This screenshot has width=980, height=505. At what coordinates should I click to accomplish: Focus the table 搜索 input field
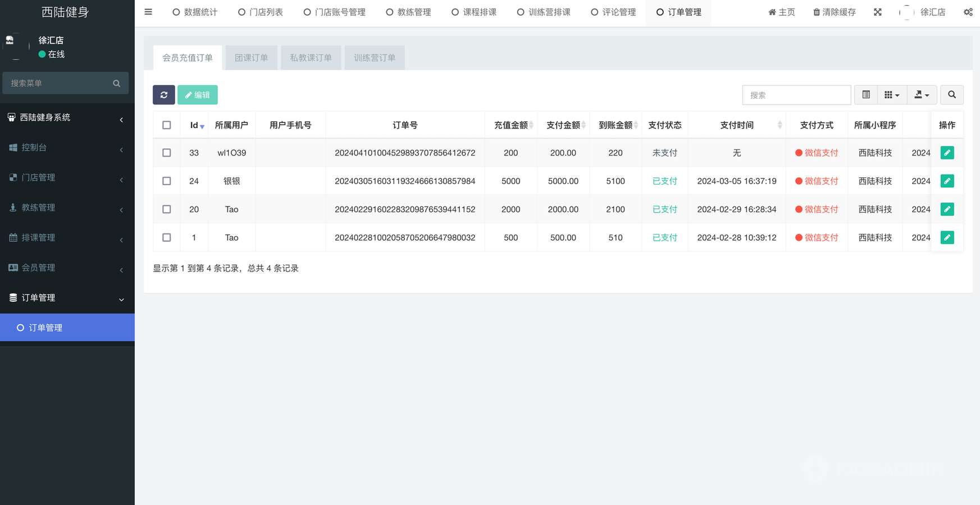[796, 95]
